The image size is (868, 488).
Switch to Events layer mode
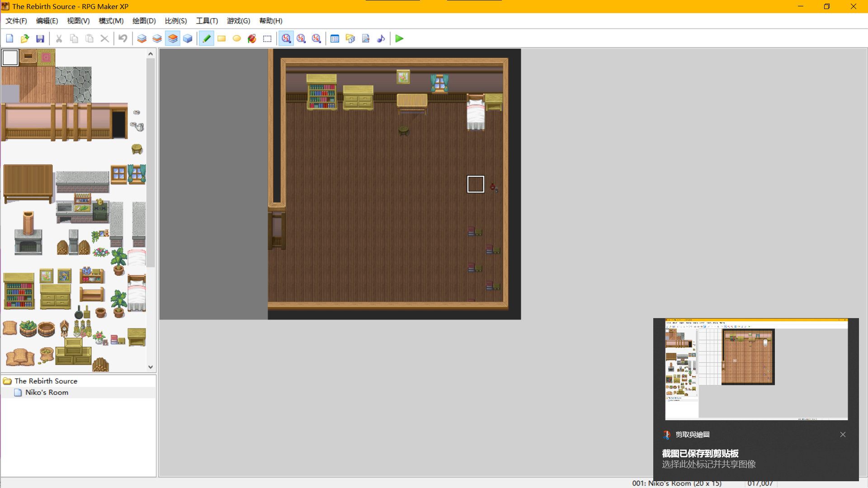click(x=188, y=38)
